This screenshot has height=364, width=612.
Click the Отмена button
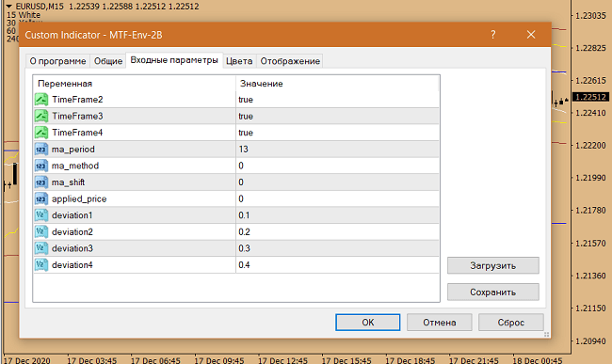coord(440,323)
